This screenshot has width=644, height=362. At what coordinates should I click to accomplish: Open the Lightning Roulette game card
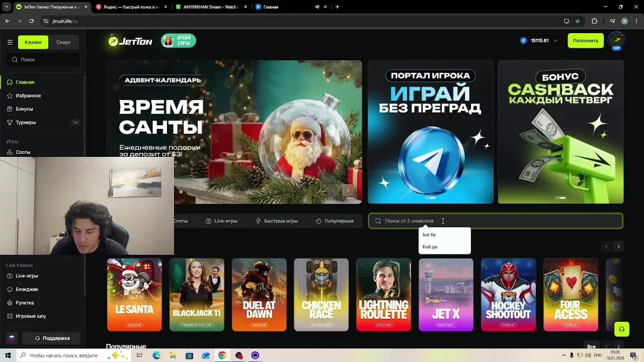pyautogui.click(x=383, y=295)
